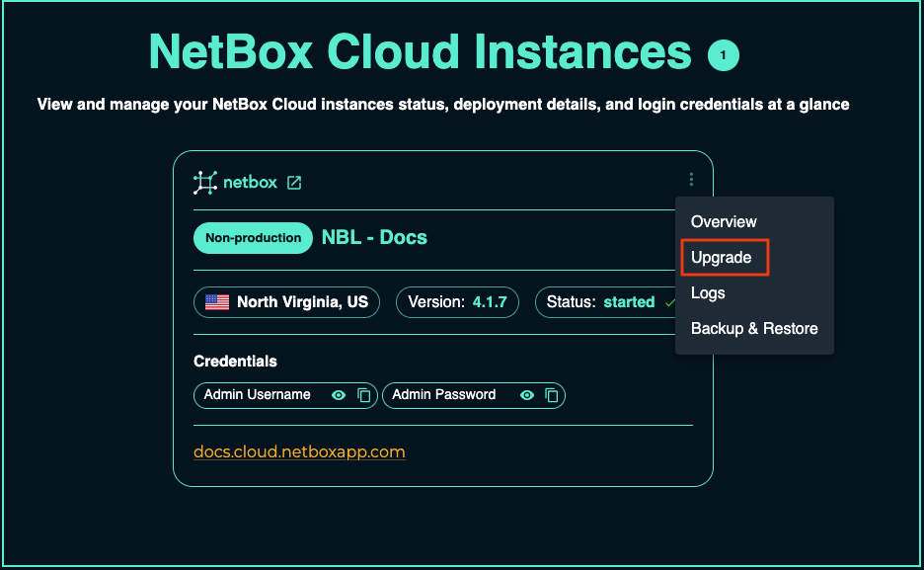The image size is (924, 570).
Task: Click the green status checkmark icon
Action: [670, 302]
